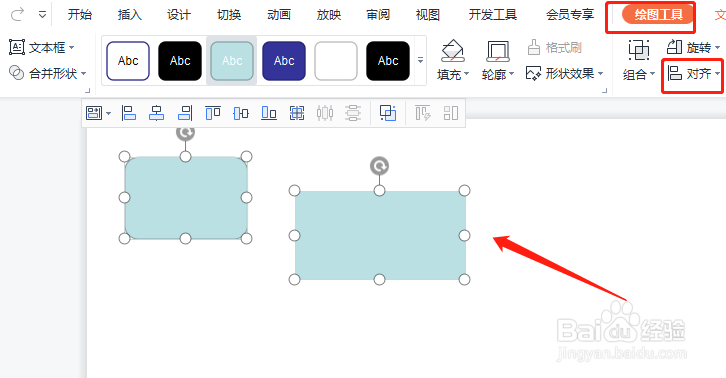Open the 旋转 dropdown arrow
726x378 pixels.
pos(717,47)
